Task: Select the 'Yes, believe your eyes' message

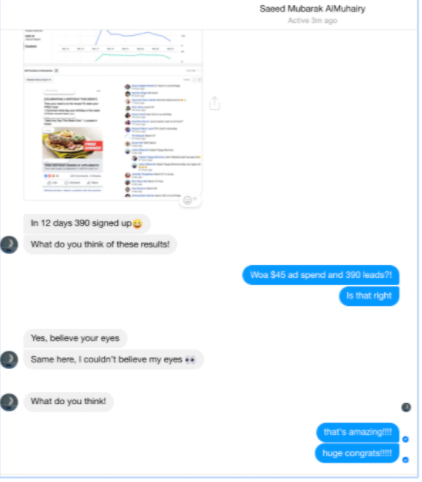Action: [x=75, y=338]
